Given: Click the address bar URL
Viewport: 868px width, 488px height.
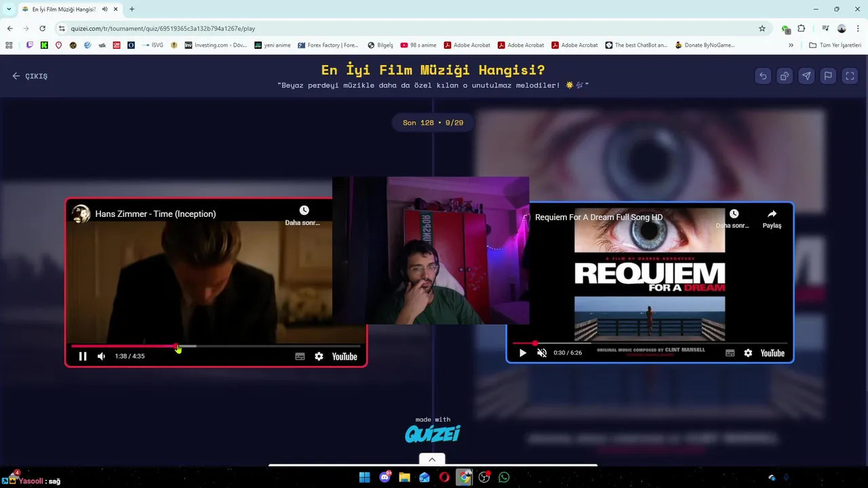Looking at the screenshot, I should tap(163, 28).
